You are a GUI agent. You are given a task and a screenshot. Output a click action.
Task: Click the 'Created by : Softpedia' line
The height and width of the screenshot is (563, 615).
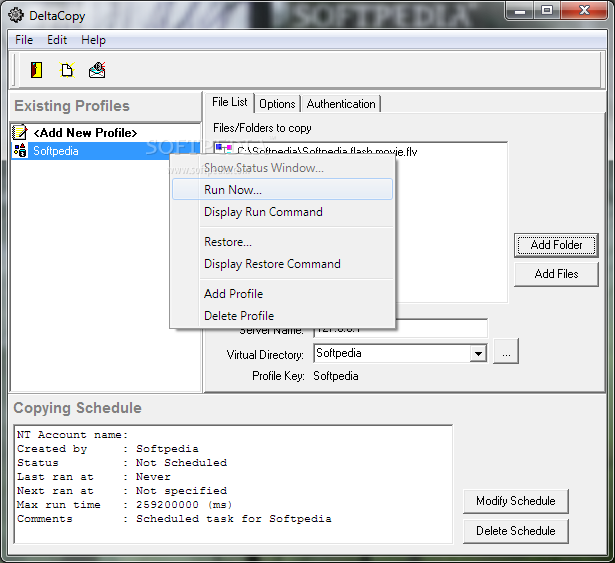click(107, 449)
